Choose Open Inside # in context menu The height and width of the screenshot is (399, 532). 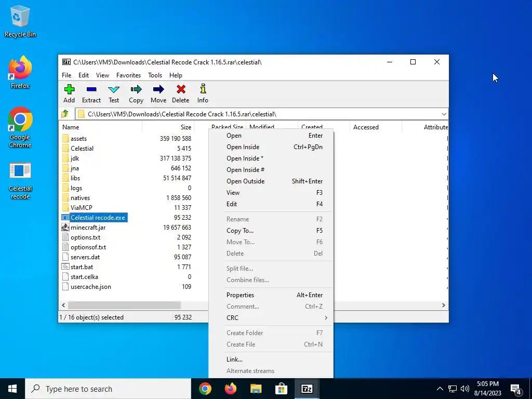click(271, 170)
